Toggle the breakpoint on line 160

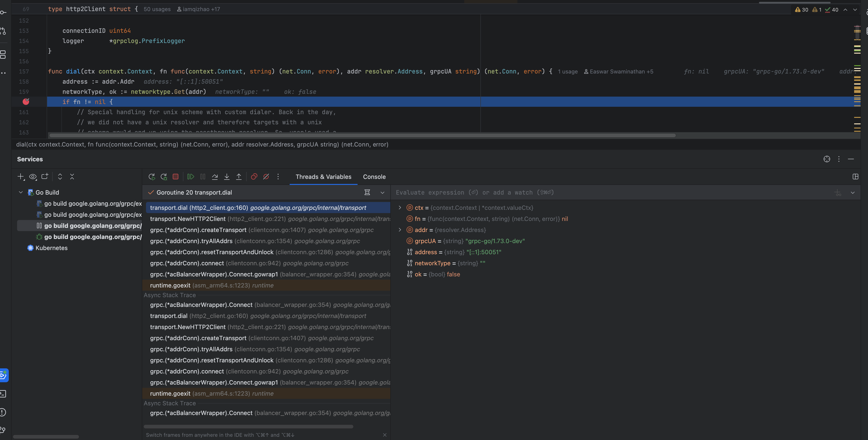point(26,101)
